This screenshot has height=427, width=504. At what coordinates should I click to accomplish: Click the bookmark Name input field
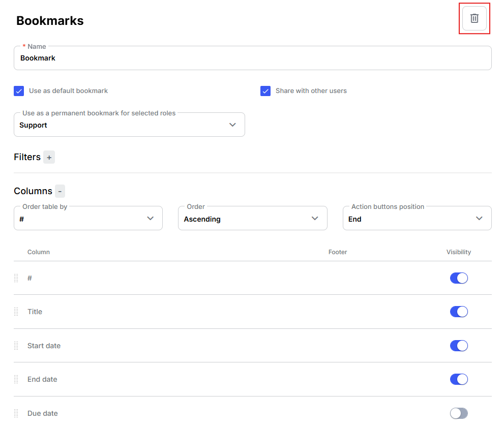(x=253, y=58)
